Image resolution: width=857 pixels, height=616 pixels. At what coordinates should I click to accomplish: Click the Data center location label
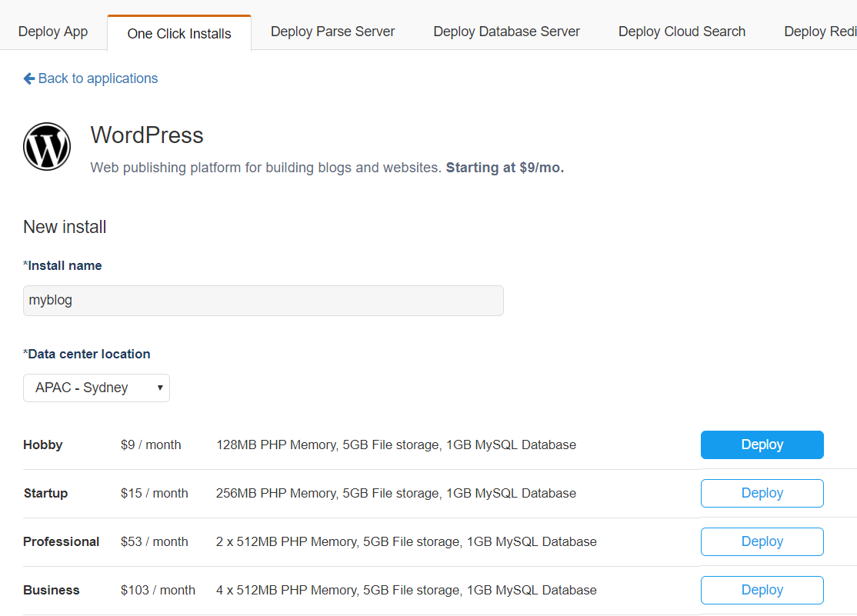tap(86, 355)
